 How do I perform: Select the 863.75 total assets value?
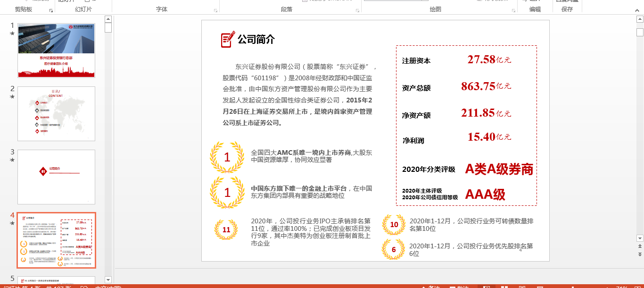[x=478, y=86]
